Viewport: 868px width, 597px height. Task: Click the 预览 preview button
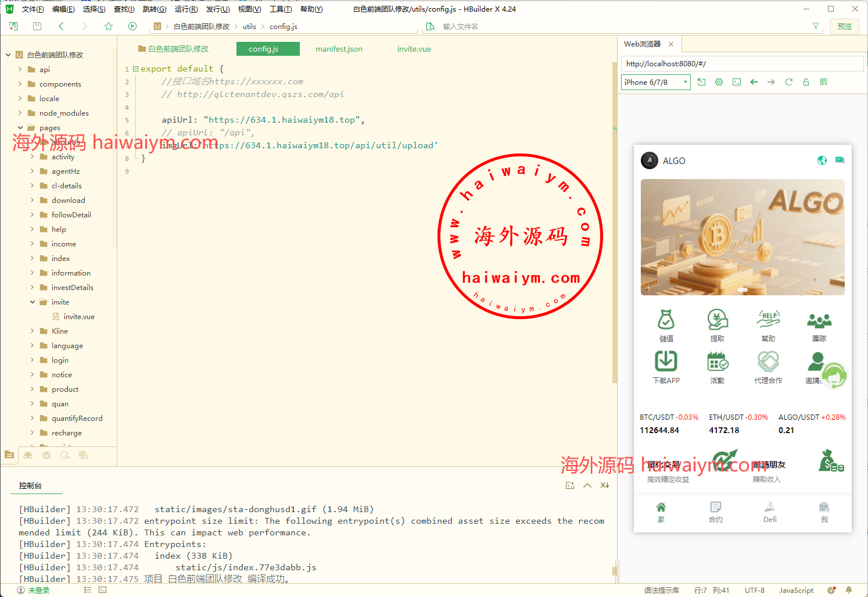pos(844,26)
